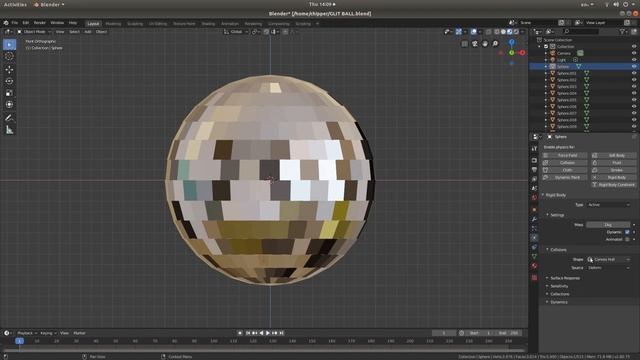
Task: Hide selected Sphere via eye icon
Action: [x=634, y=66]
